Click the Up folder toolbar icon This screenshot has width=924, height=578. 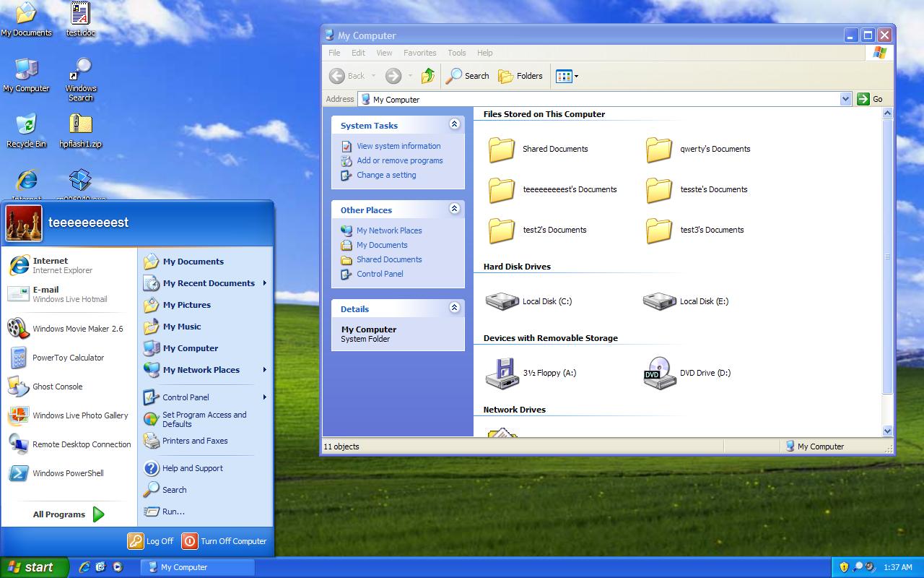coord(428,76)
